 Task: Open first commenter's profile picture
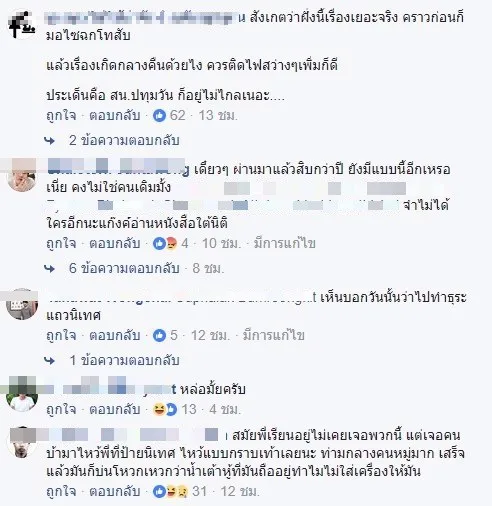(x=22, y=24)
